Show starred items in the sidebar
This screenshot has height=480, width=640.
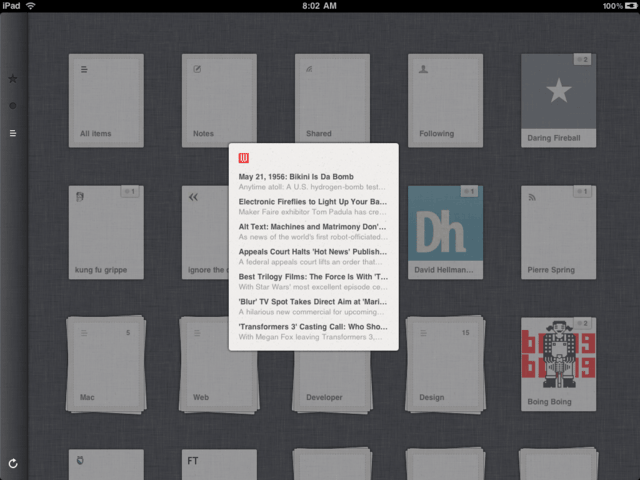pyautogui.click(x=13, y=78)
